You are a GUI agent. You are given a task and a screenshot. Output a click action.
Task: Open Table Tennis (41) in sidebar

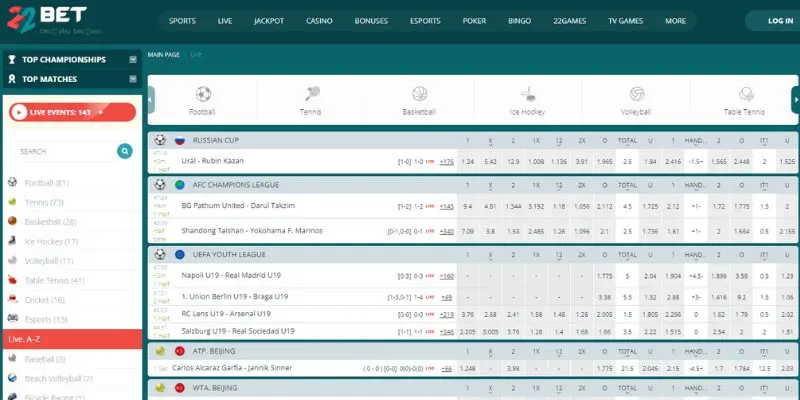[55, 281]
